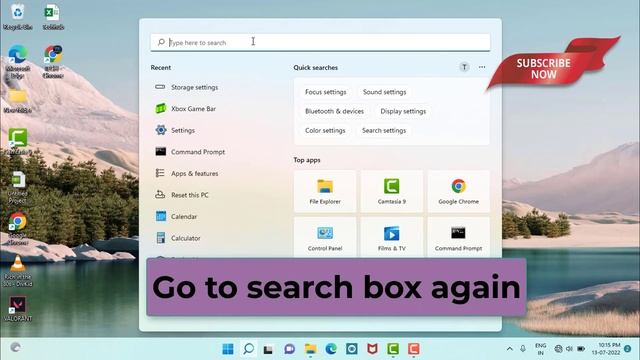This screenshot has width=640, height=360.
Task: Click the weather widget at taskbar left
Action: coord(16,348)
